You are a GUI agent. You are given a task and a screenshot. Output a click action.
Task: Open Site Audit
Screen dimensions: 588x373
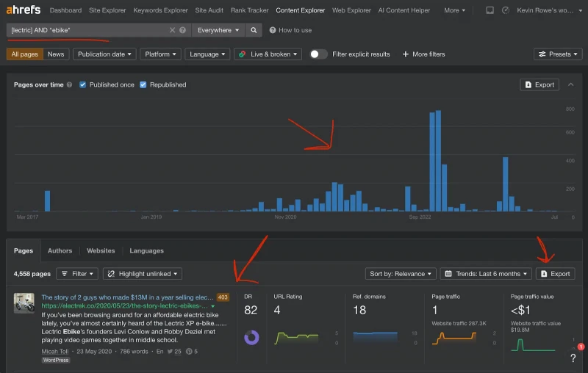point(209,10)
